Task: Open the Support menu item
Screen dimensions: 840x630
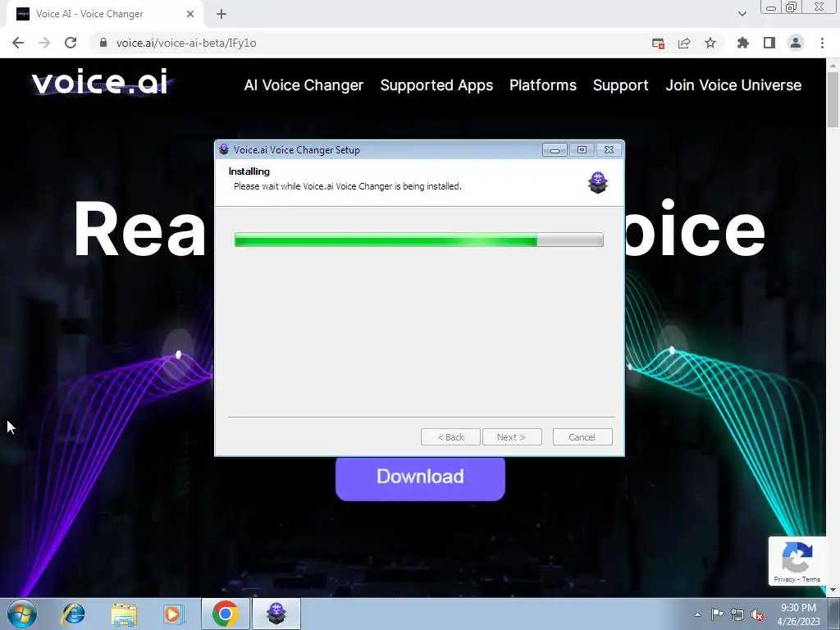Action: tap(620, 85)
